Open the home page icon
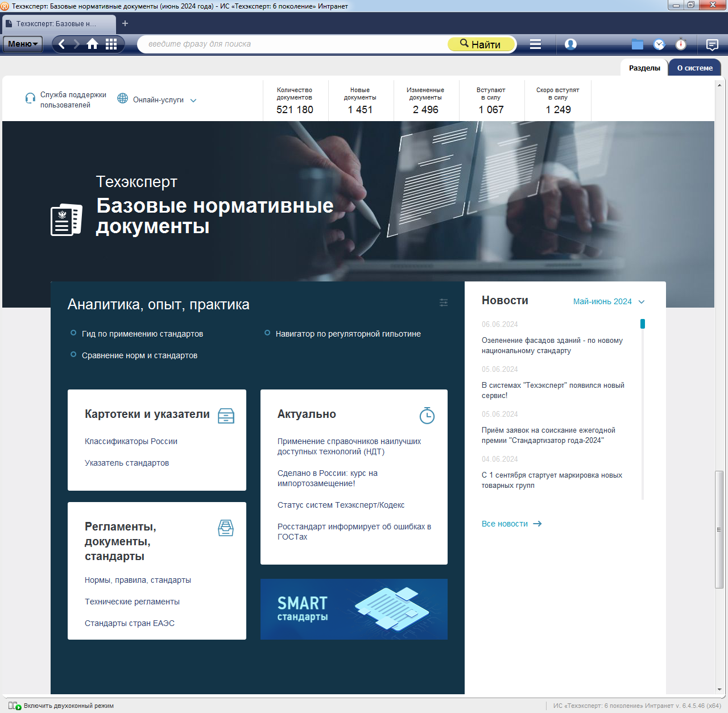 pyautogui.click(x=92, y=44)
